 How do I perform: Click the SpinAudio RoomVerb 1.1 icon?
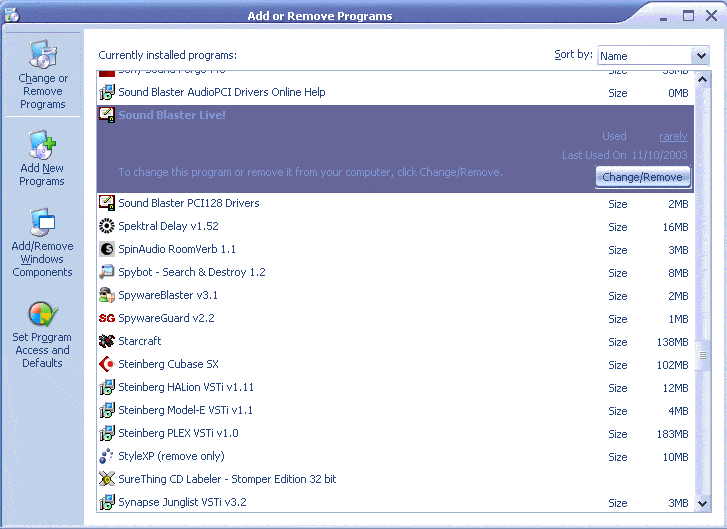coord(107,249)
